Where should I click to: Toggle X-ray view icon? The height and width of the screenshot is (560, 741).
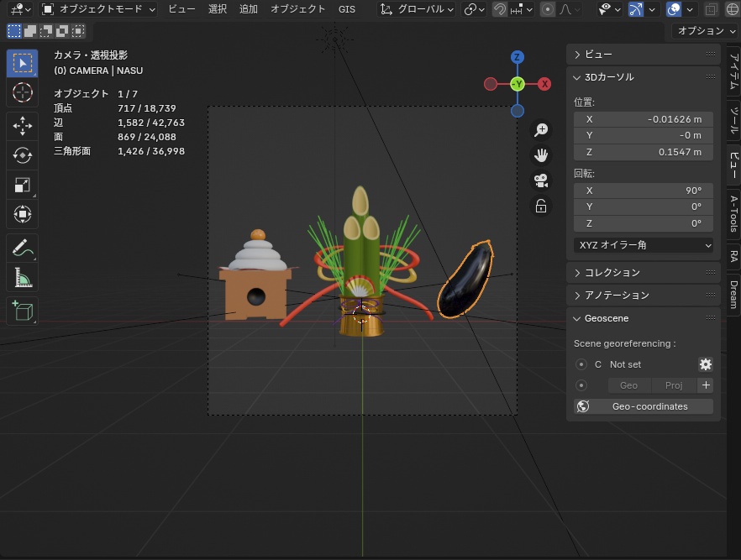711,9
